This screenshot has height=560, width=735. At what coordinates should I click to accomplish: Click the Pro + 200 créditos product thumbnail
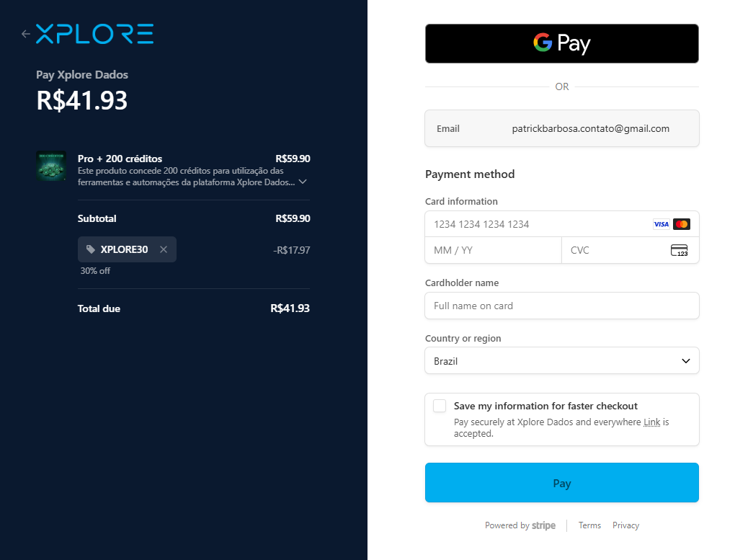(51, 166)
